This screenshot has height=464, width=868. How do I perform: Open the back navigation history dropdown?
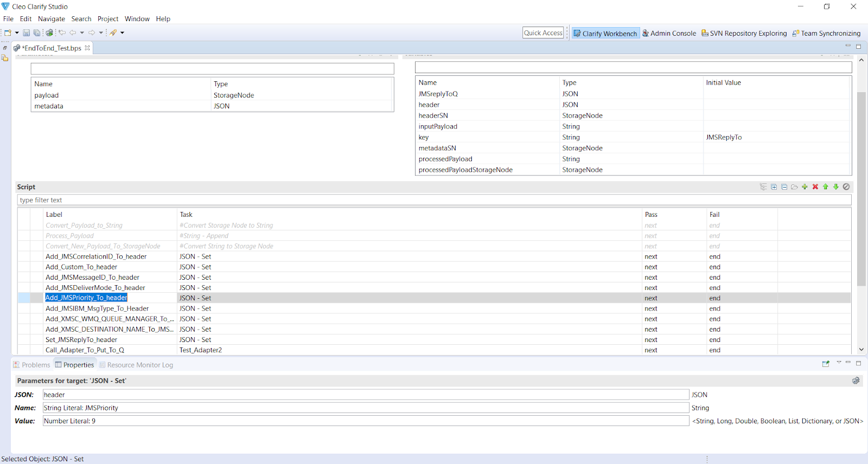82,33
